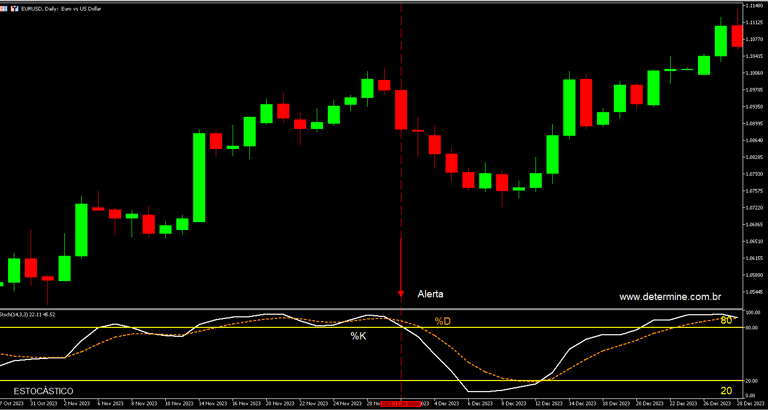Click the red highlighted date on the time axis
This screenshot has height=410, width=768.
pos(401,404)
